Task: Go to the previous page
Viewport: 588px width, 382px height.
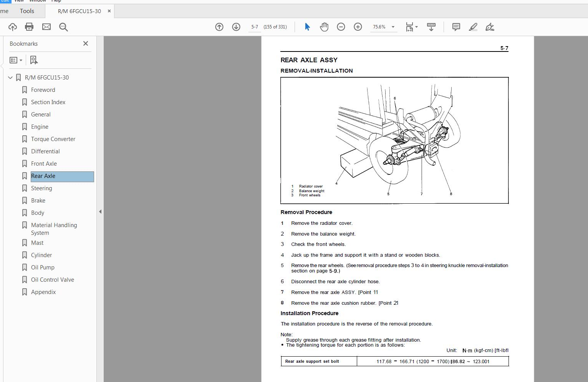Action: 219,27
